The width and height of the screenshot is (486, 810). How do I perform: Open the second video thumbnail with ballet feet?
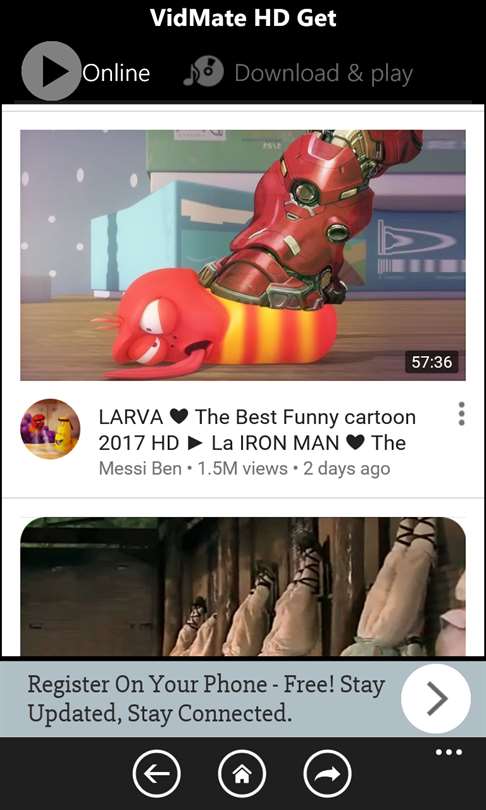click(x=243, y=586)
